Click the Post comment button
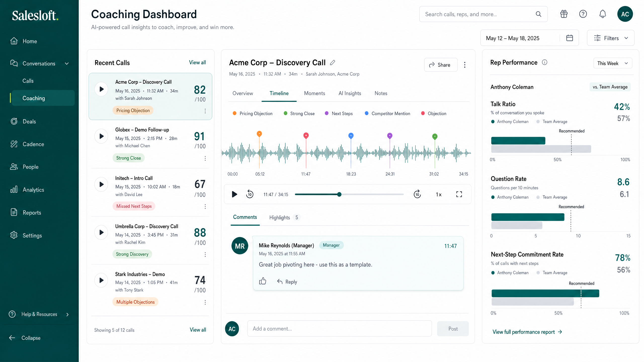Viewport: 644px width, 362px height. [x=453, y=329]
